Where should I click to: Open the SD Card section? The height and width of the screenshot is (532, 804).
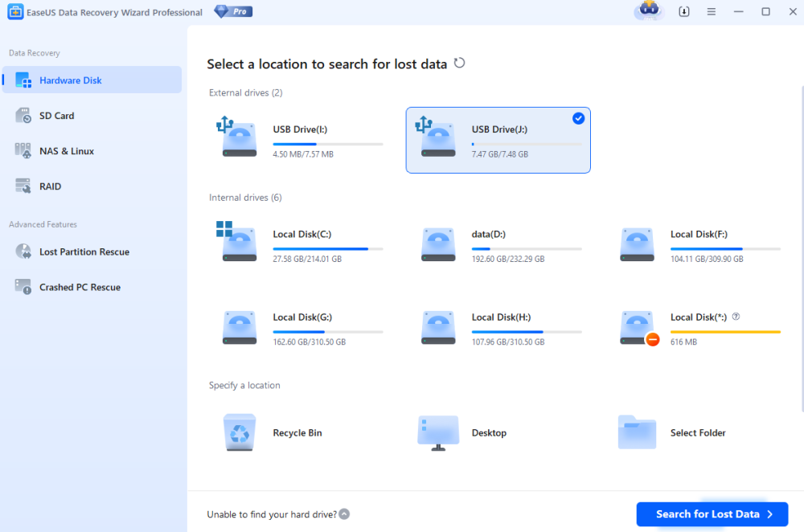[56, 116]
